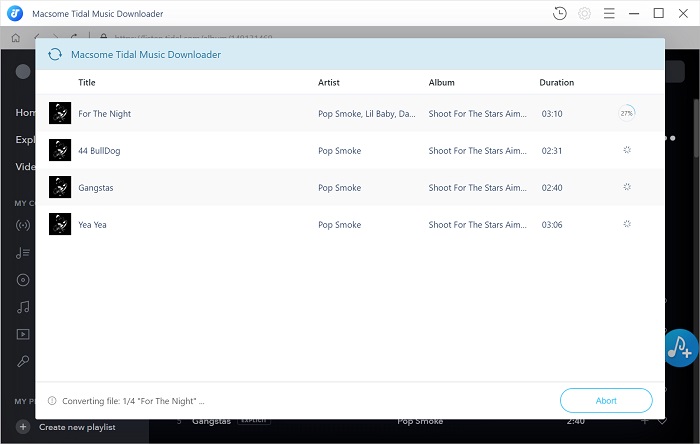Click duration 03:10 of For The Night
The height and width of the screenshot is (444, 700).
[x=552, y=114]
